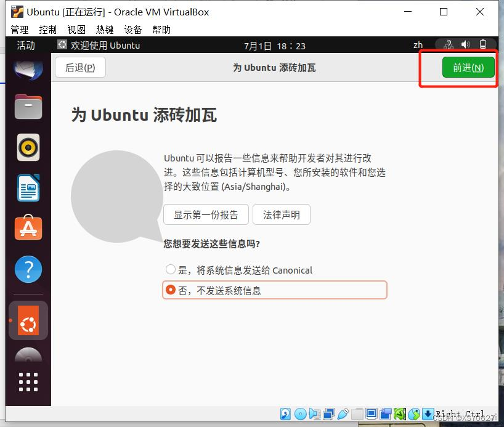Image resolution: width=504 pixels, height=427 pixels.
Task: Click the 活动 activities button
Action: coord(26,46)
